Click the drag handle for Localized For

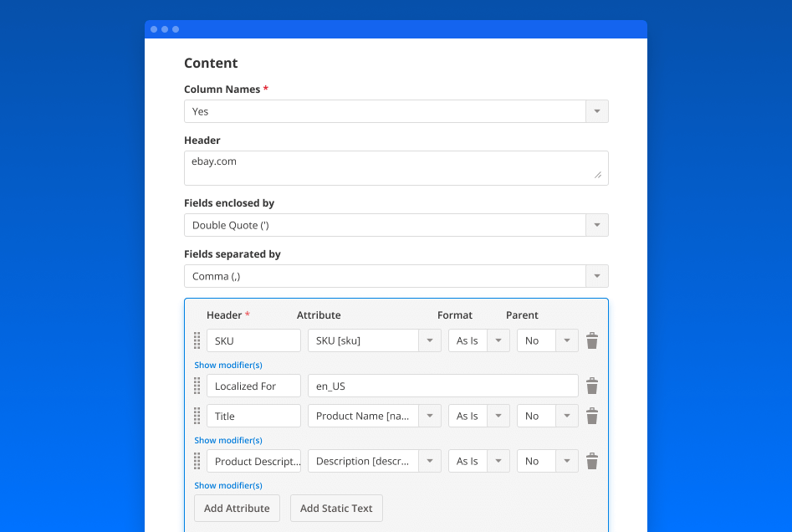(x=197, y=386)
